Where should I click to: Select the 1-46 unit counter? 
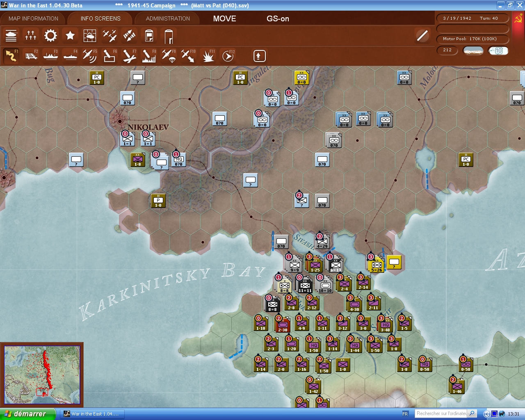point(457,386)
